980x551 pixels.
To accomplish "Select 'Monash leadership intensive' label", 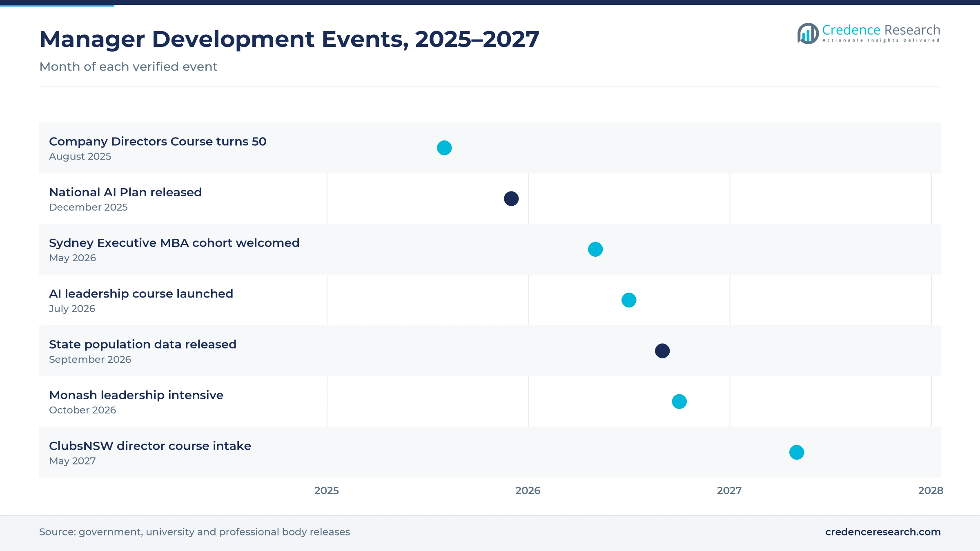I will [x=136, y=395].
